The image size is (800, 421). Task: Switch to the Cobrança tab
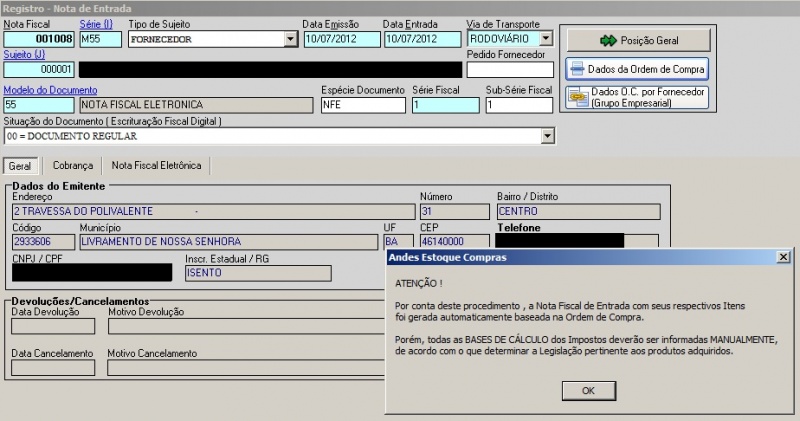point(73,165)
